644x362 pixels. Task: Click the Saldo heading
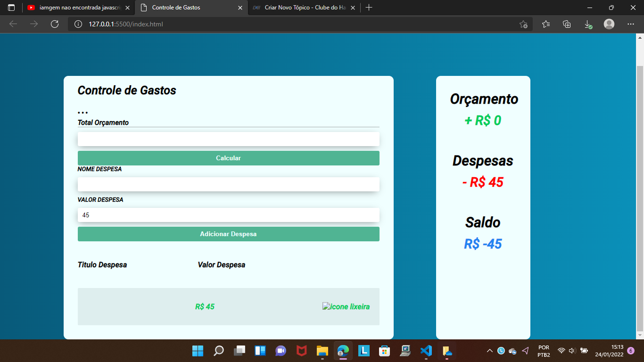(483, 222)
